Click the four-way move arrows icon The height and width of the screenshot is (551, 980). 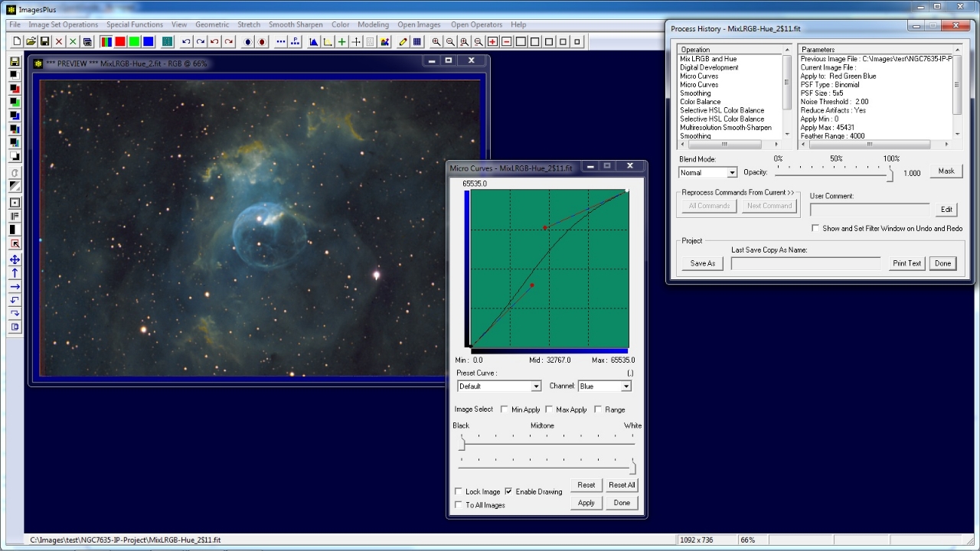click(x=15, y=259)
